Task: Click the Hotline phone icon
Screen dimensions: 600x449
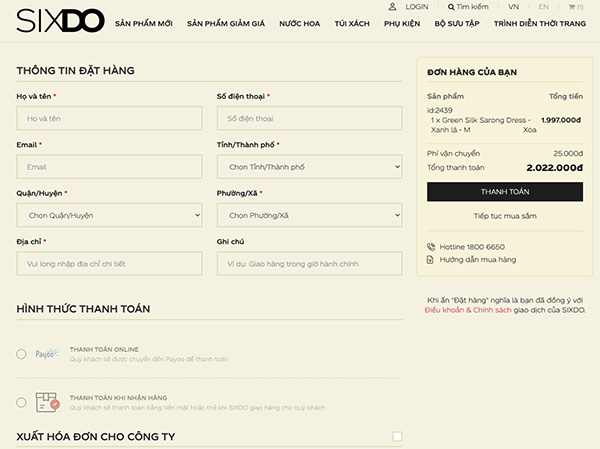Action: [x=431, y=246]
